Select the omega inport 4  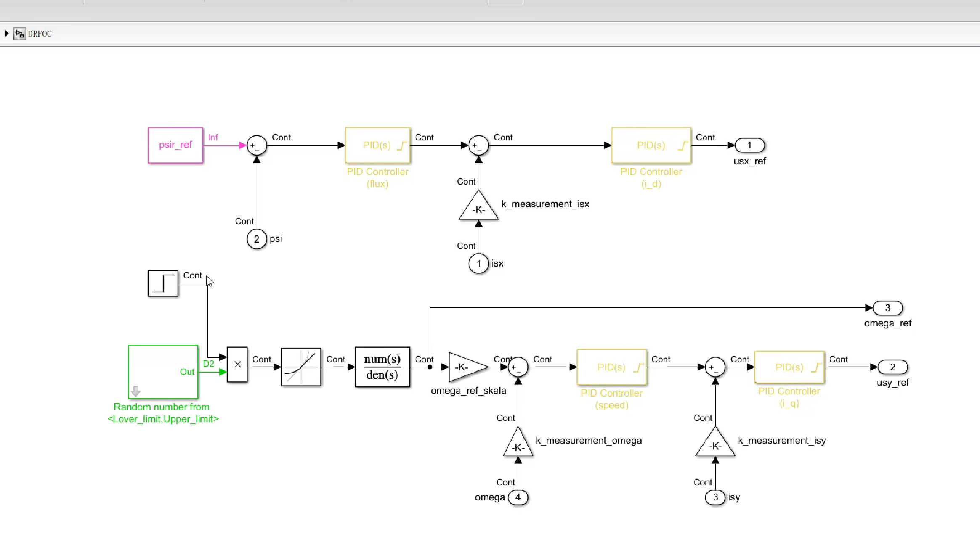coord(518,497)
